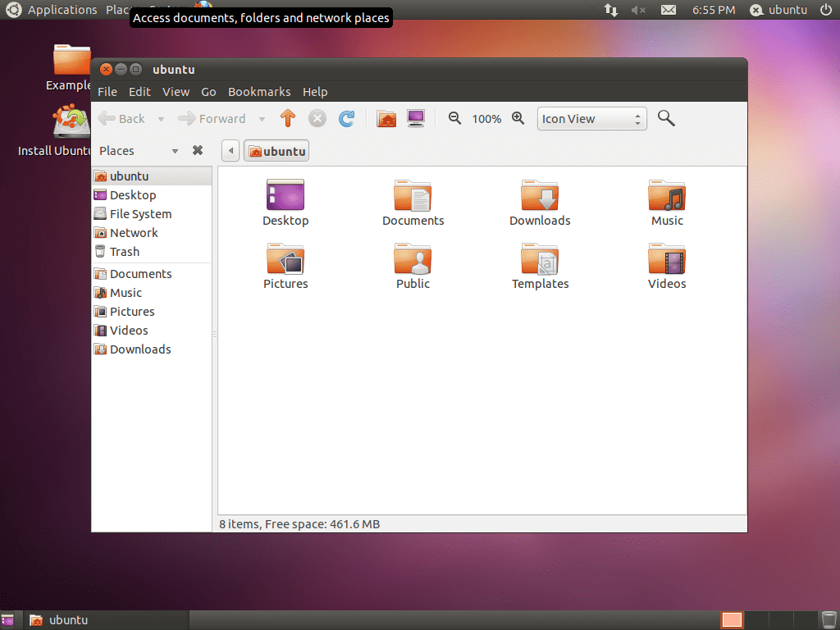Screen dimensions: 840x630
Task: Zoom in with magnifier plus
Action: pyautogui.click(x=518, y=118)
